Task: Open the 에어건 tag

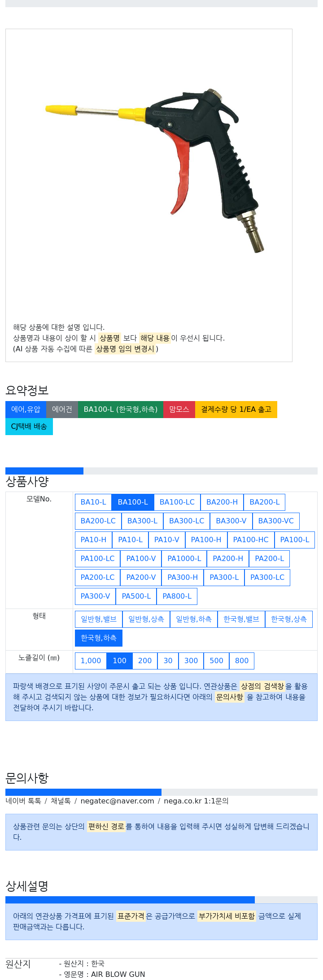Action: pos(62,410)
